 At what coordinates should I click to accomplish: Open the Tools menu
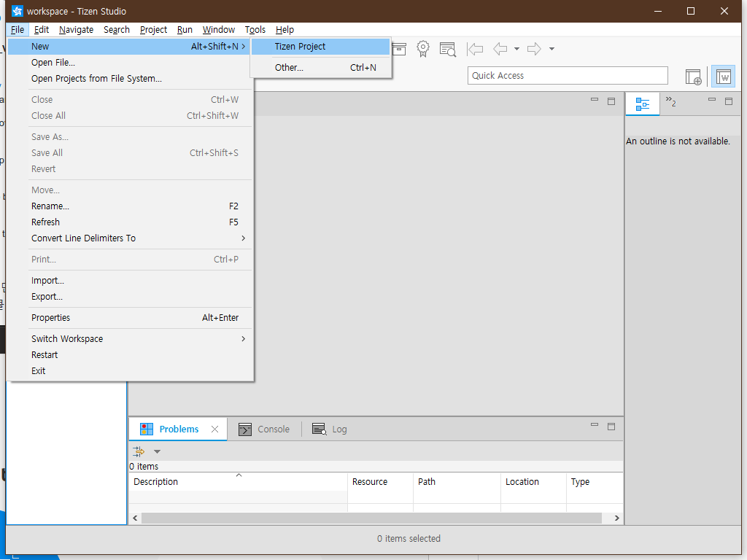[255, 29]
